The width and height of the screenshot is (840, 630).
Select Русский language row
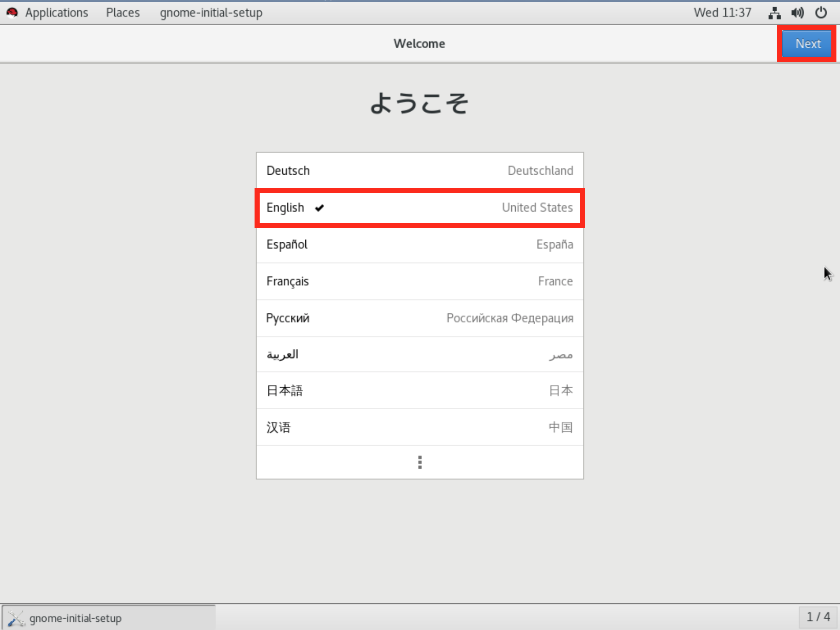coord(419,318)
